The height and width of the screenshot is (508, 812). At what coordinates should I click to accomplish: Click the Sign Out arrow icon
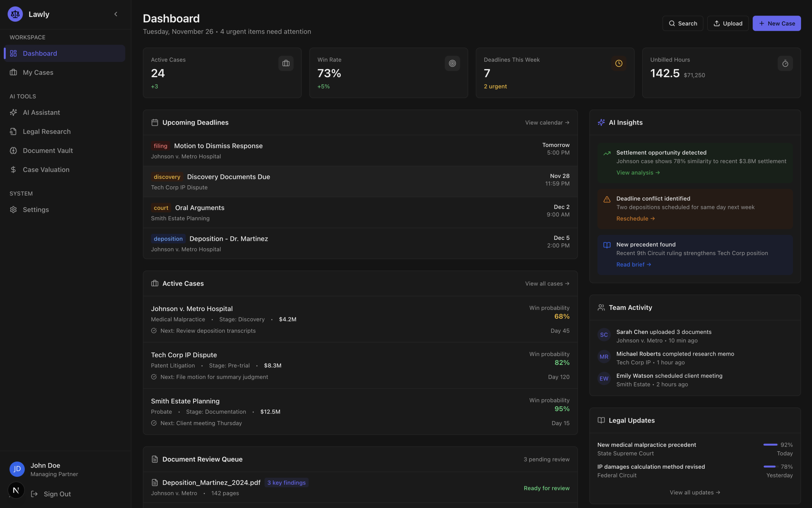point(34,494)
